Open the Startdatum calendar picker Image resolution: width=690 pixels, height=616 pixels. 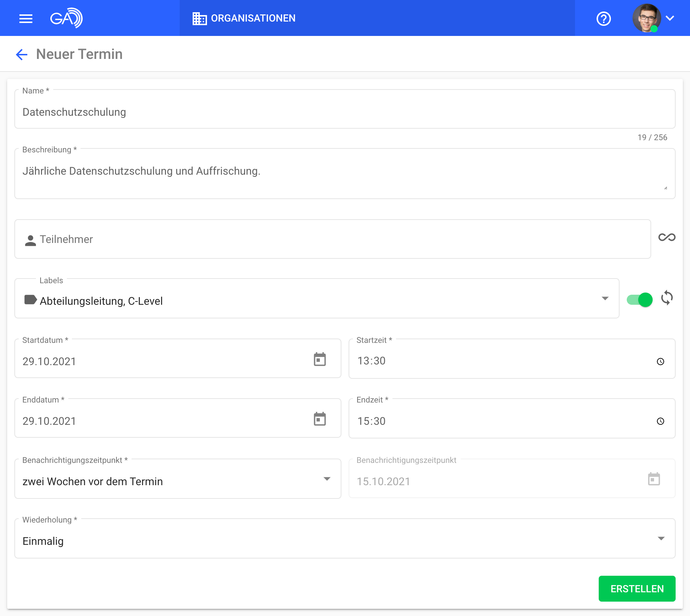pos(319,359)
